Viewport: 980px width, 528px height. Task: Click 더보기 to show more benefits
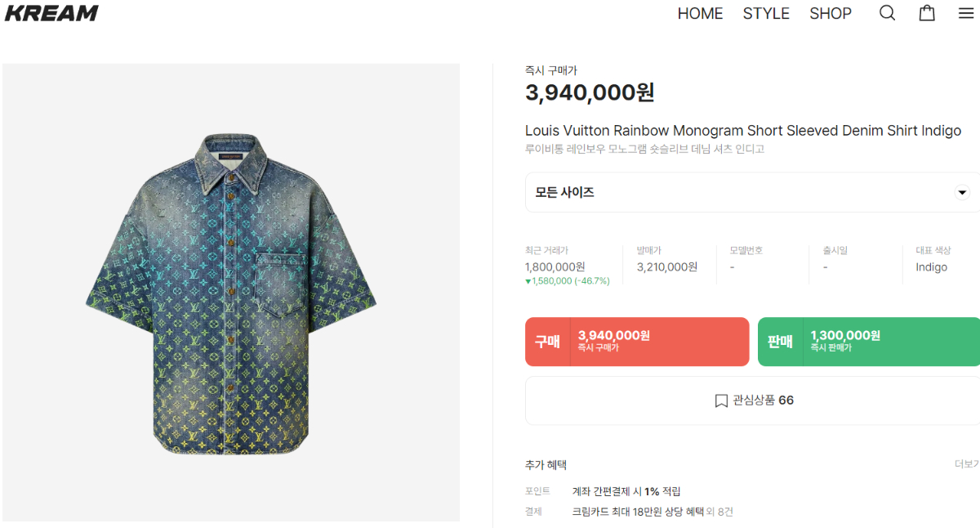966,464
